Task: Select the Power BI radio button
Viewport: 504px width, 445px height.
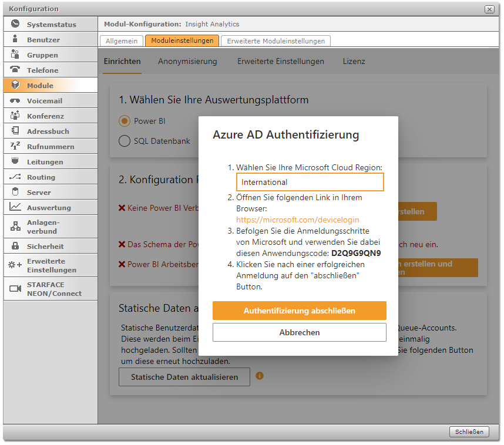Action: coord(125,121)
